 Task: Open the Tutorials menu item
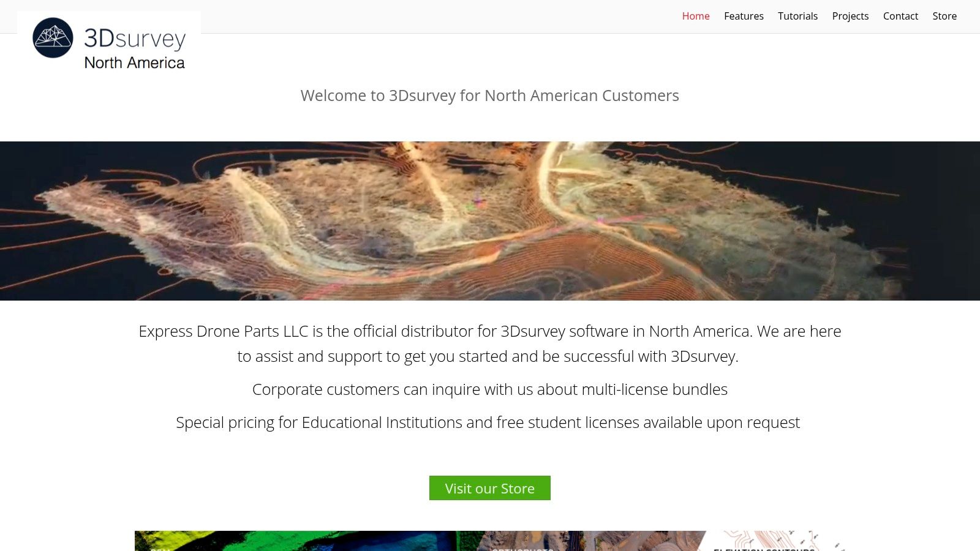pos(797,16)
